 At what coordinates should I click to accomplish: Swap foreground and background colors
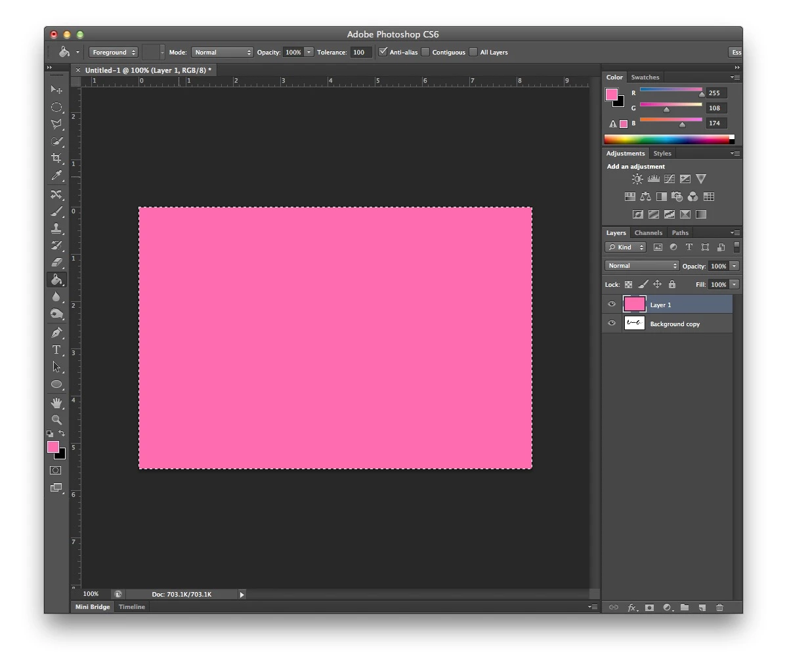point(62,433)
